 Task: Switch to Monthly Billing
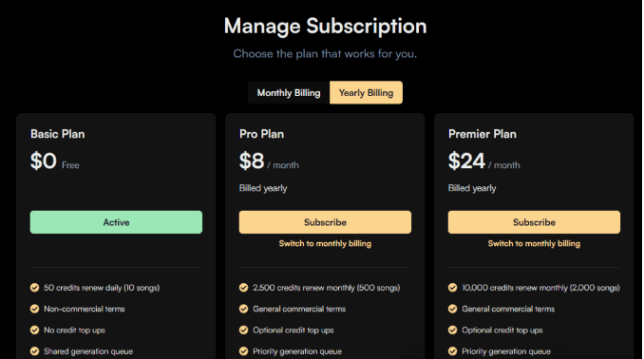[x=289, y=93]
